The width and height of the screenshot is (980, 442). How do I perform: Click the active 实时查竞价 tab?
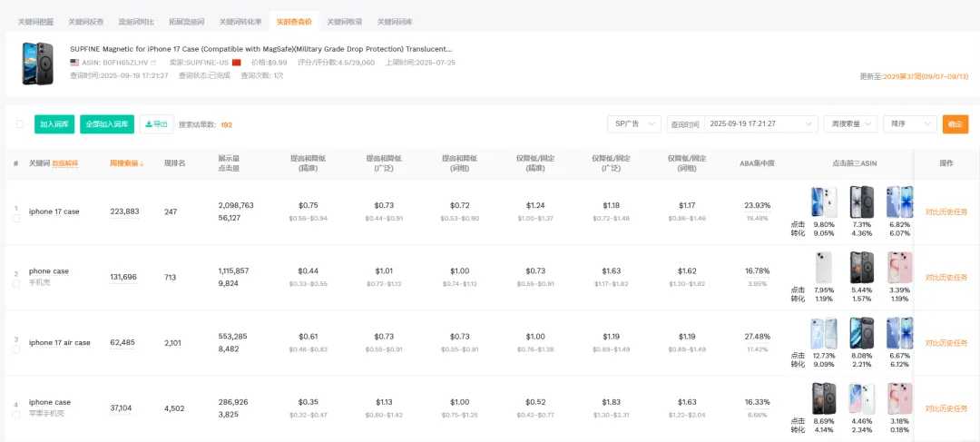pyautogui.click(x=294, y=22)
